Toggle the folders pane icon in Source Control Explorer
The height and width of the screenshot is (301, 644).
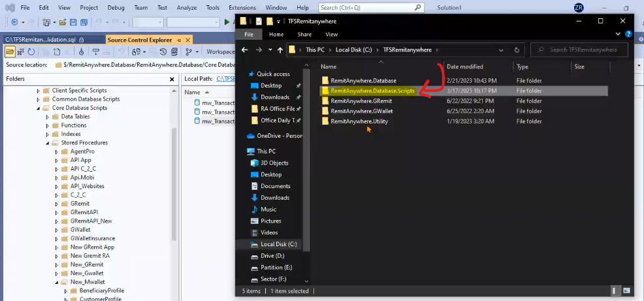click(10, 52)
